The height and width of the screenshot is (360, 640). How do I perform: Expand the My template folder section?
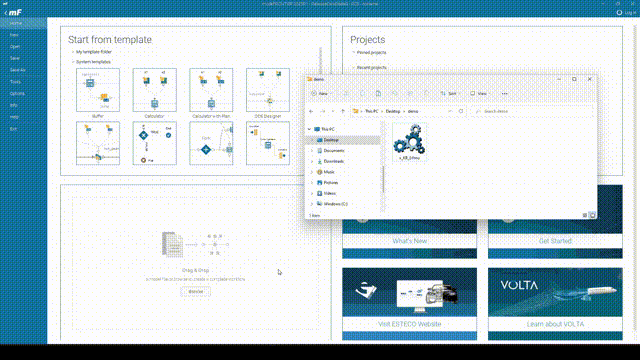[73, 52]
